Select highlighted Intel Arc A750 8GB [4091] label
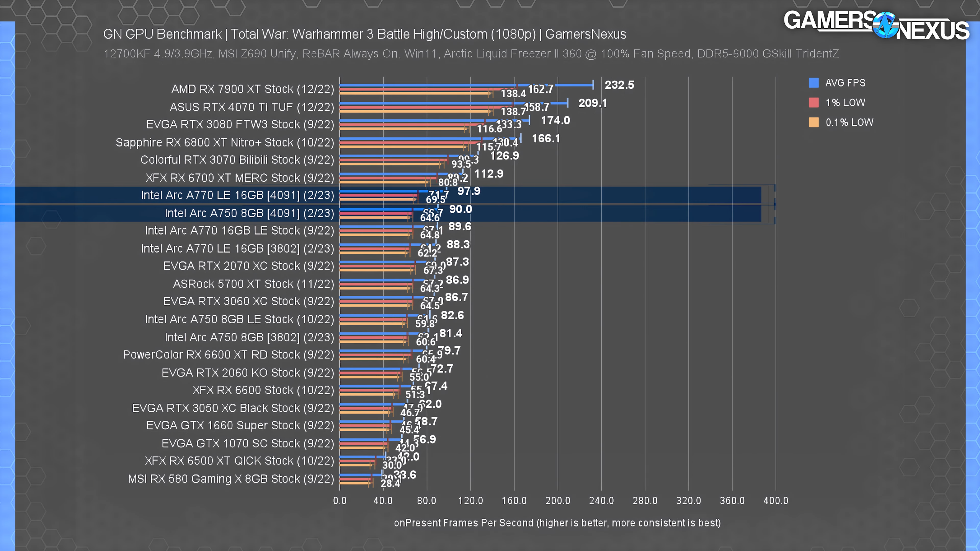The image size is (980, 551). [x=249, y=214]
